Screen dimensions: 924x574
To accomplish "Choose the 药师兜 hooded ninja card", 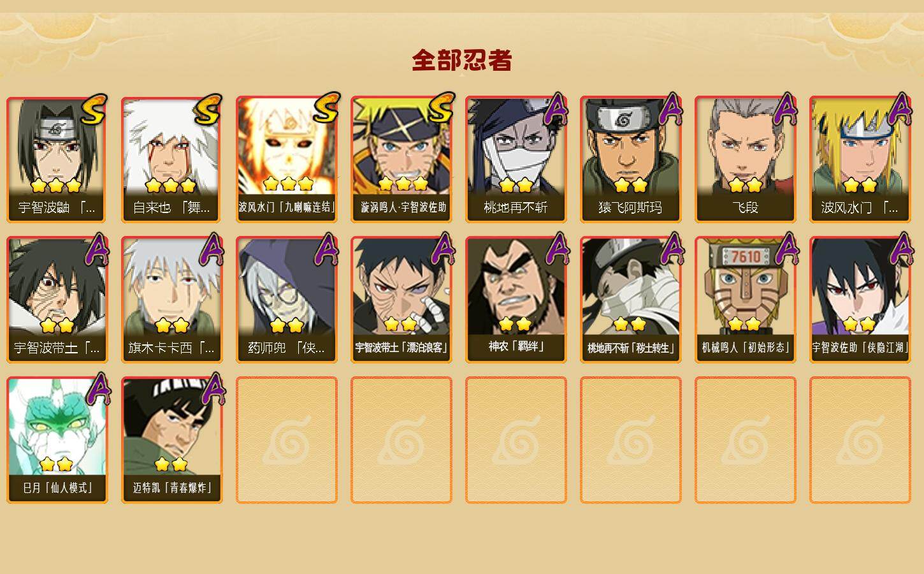I will pos(287,300).
